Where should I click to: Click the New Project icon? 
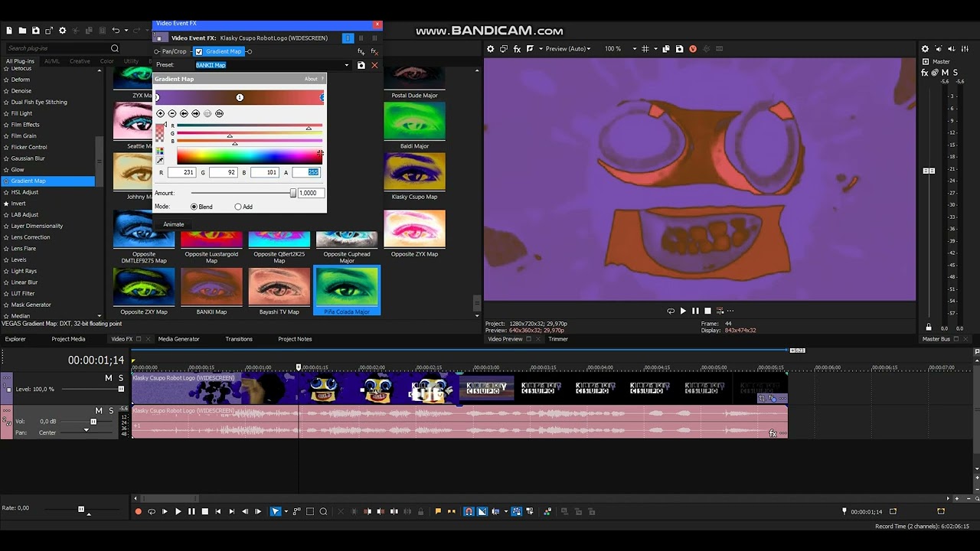[x=9, y=31]
